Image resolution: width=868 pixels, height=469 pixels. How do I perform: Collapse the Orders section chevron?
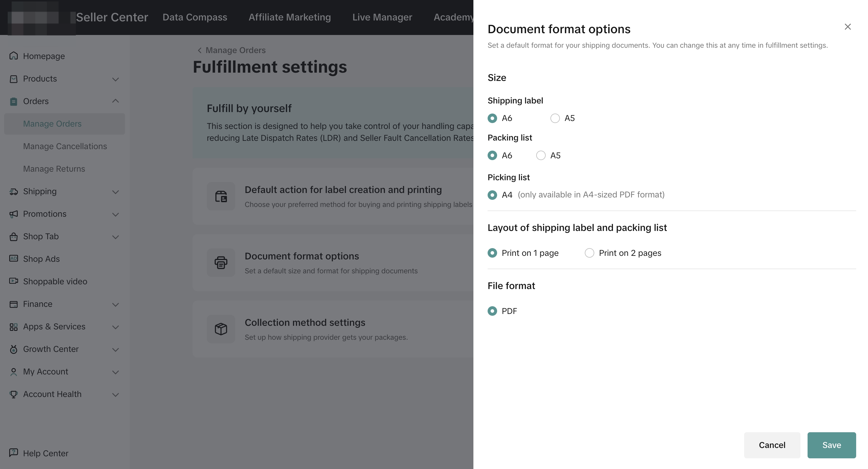click(116, 101)
